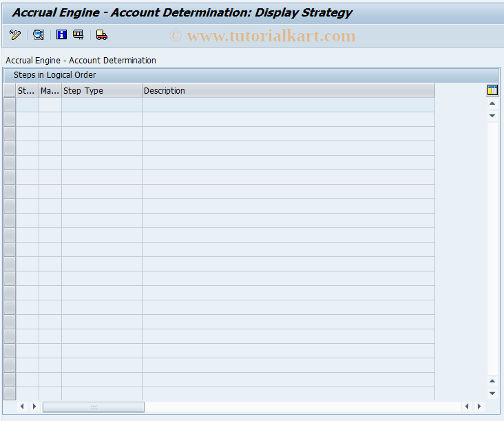Click the transport truck icon

[x=102, y=34]
